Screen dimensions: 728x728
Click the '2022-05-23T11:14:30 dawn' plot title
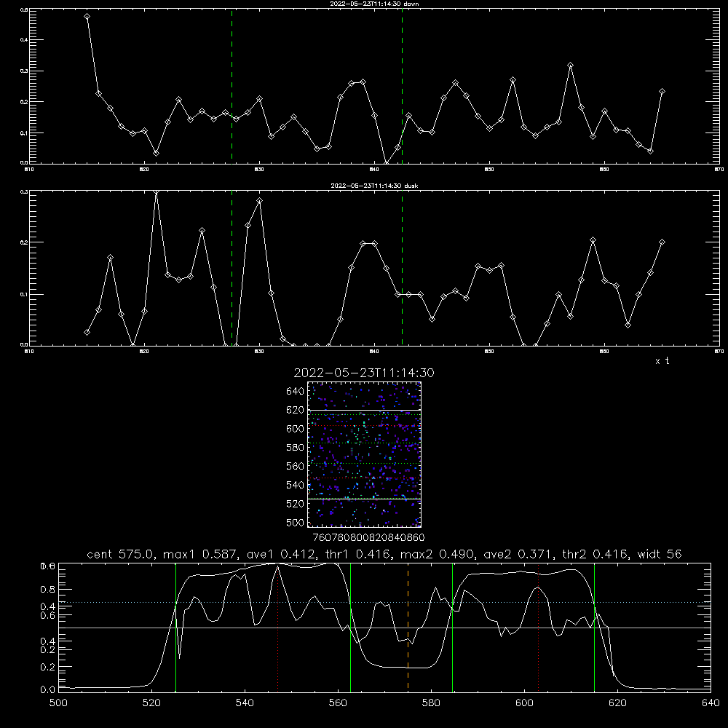[374, 4]
